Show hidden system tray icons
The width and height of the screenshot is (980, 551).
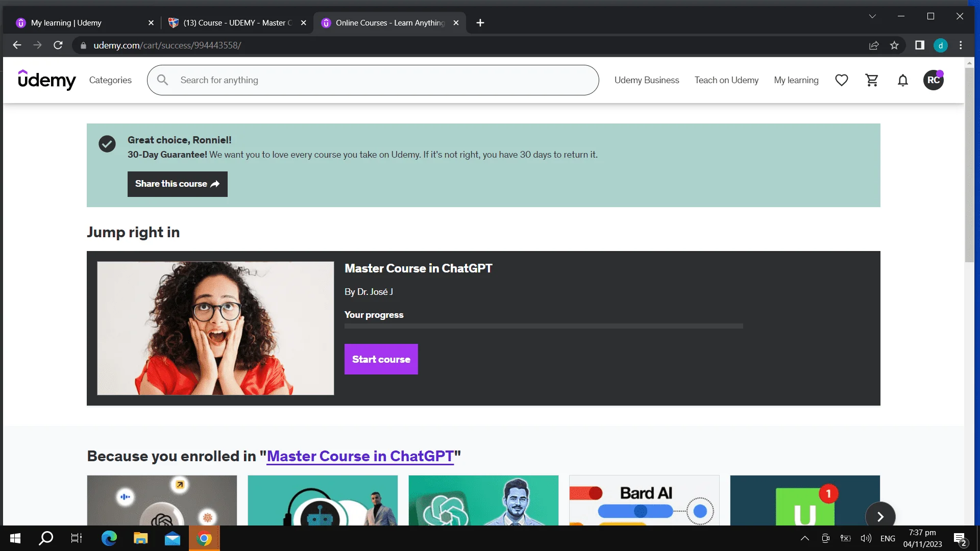[x=805, y=538]
